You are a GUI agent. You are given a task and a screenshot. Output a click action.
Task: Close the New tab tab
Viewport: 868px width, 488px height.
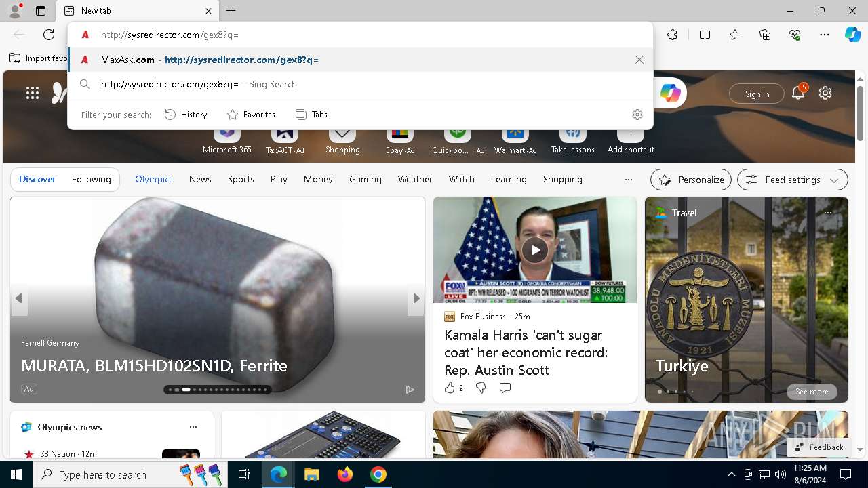coord(209,11)
